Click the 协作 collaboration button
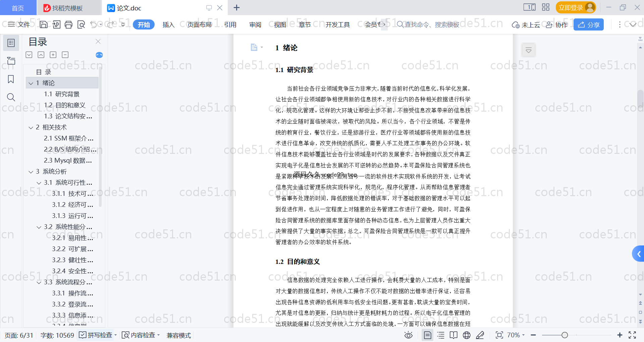Viewport: 644px width, 342px height. [557, 24]
